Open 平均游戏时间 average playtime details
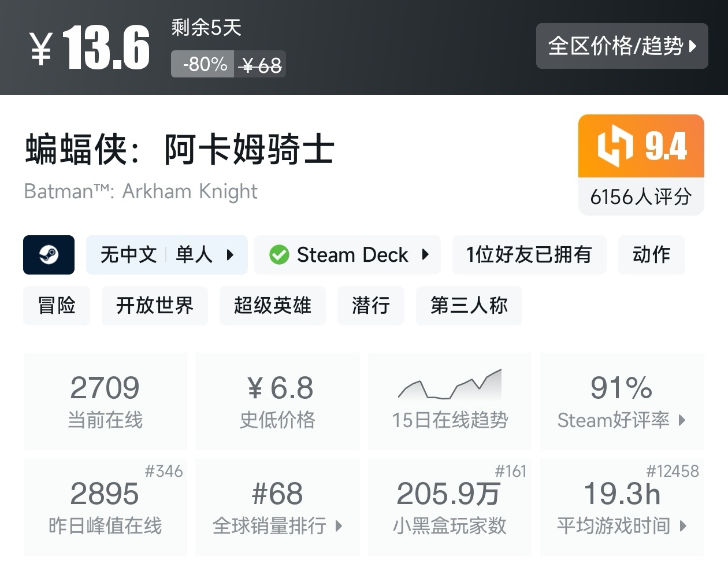The width and height of the screenshot is (728, 567). pyautogui.click(x=622, y=507)
